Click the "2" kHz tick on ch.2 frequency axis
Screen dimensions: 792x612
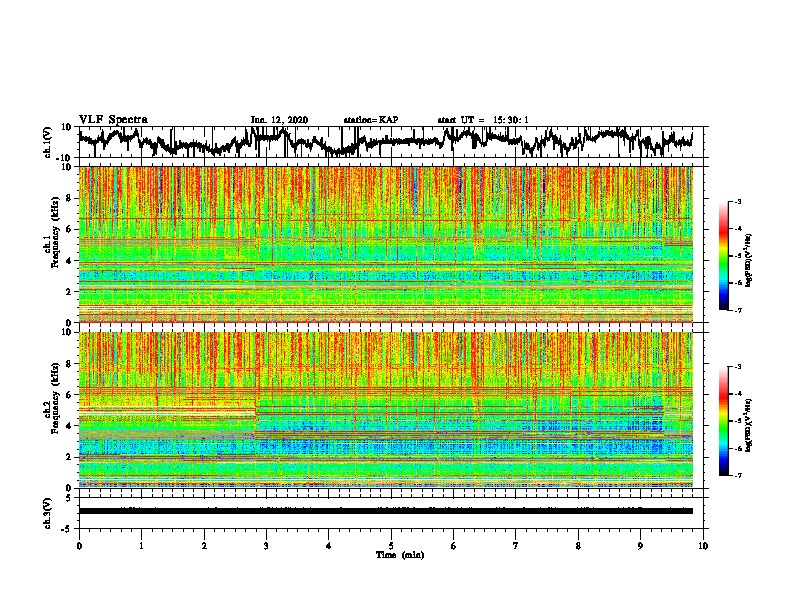pos(69,457)
